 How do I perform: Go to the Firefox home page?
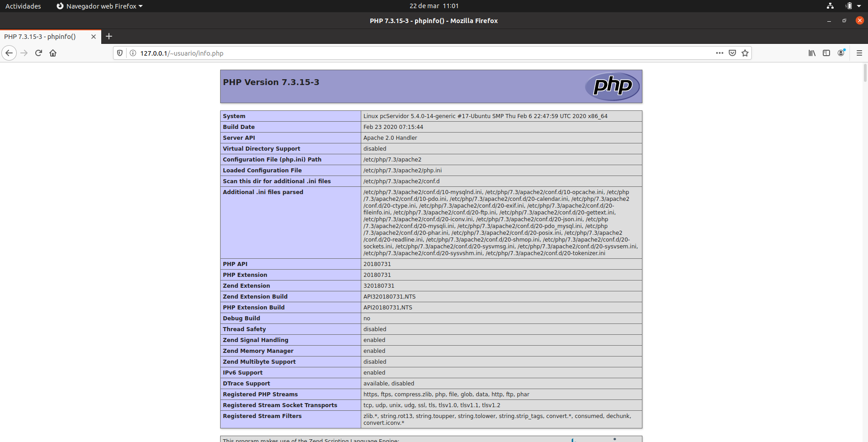click(x=53, y=53)
